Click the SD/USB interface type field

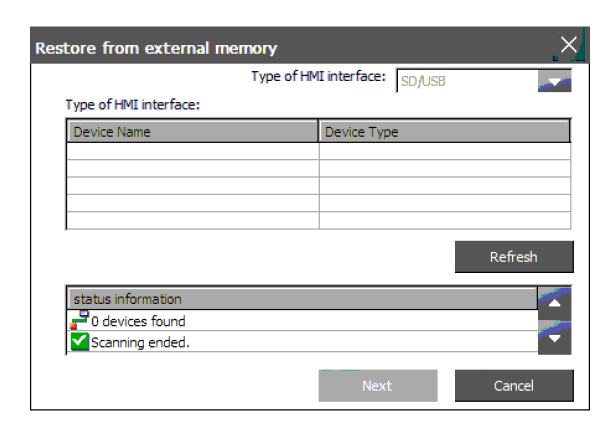coord(466,81)
